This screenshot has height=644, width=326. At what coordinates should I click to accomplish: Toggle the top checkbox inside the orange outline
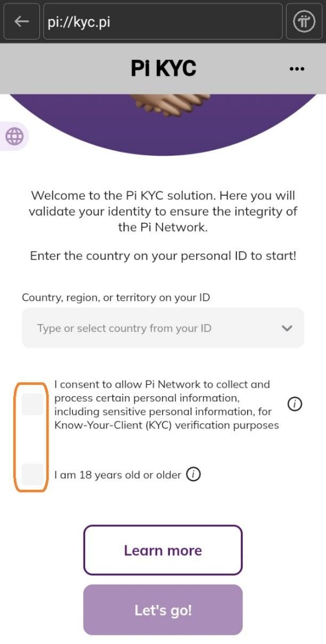point(32,404)
